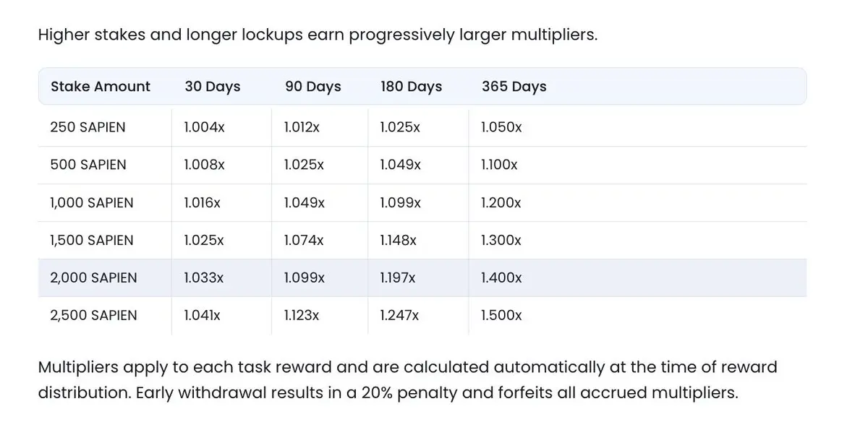Select the 250 SAPIEN row label
868x430 pixels.
[x=88, y=127]
